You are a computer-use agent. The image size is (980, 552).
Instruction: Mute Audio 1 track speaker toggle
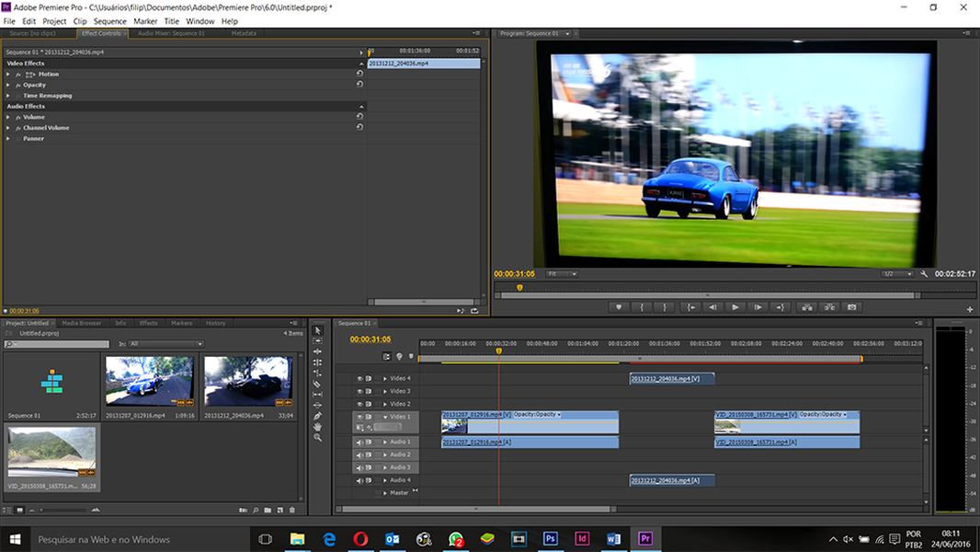pos(359,443)
